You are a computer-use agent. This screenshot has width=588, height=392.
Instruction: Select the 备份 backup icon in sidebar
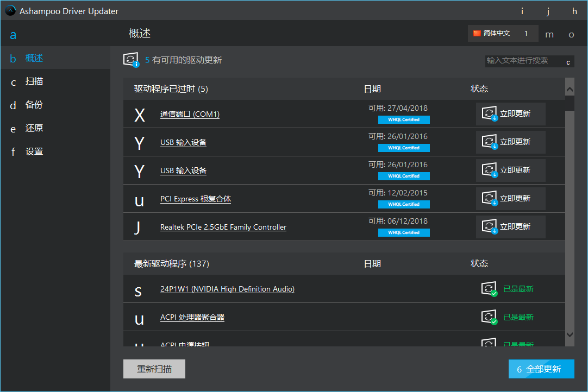(x=12, y=105)
